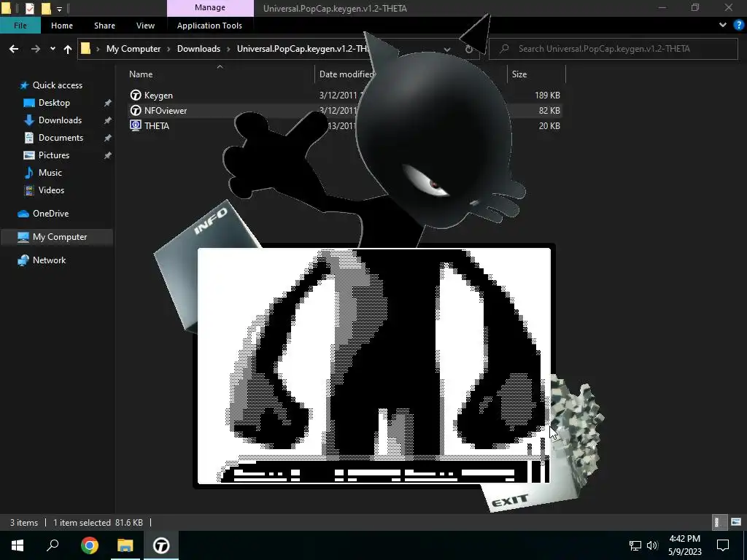Click the new folder quick access icon
The height and width of the screenshot is (560, 747).
pos(46,8)
